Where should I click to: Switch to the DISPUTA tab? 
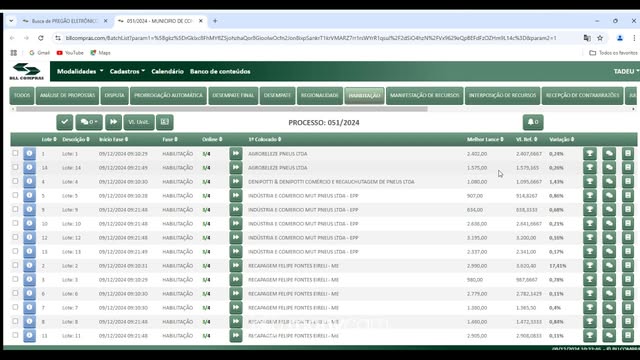[114, 96]
